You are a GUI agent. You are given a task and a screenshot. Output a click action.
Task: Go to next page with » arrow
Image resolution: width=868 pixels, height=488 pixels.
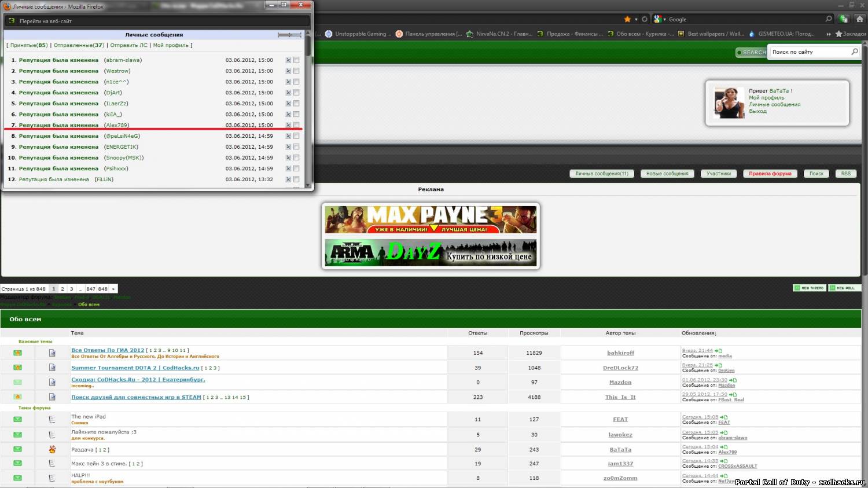pos(113,289)
